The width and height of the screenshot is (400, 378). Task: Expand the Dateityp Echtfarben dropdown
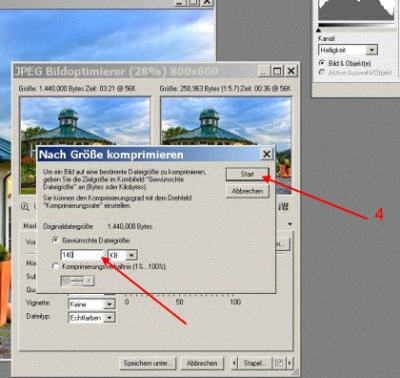pos(109,318)
